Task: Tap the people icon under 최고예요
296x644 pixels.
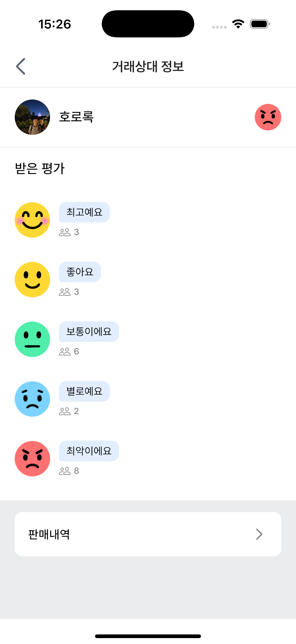Action: [x=65, y=232]
